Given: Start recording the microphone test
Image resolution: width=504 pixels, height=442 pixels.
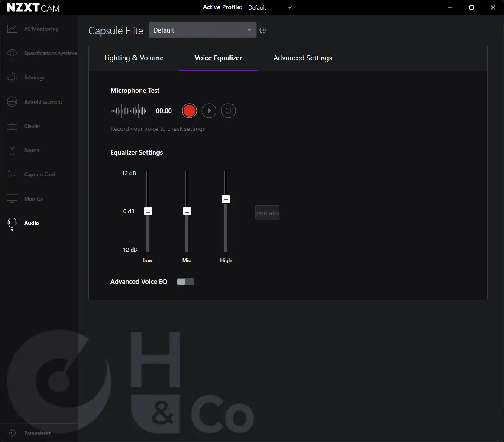Looking at the screenshot, I should [189, 110].
